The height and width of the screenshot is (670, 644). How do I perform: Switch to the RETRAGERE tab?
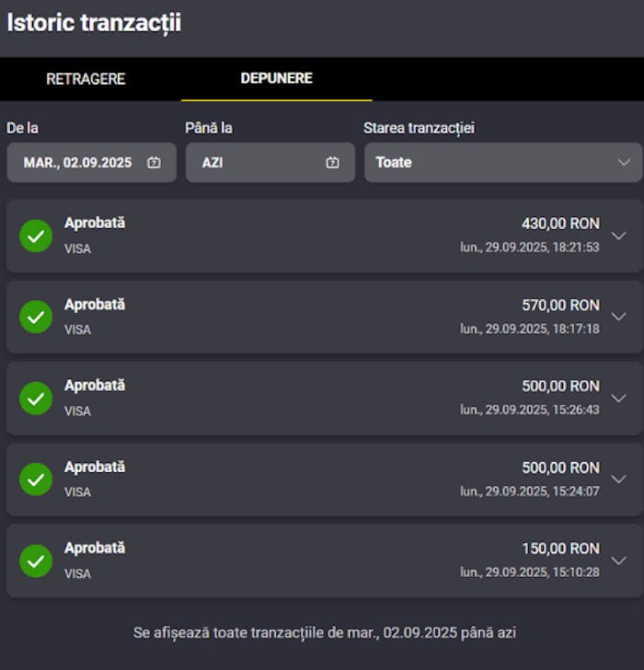86,79
